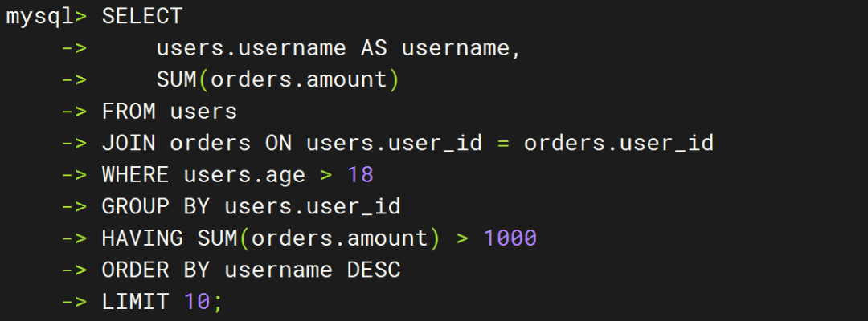868x321 pixels.
Task: Click the equals sign in JOIN condition
Action: coord(502,144)
